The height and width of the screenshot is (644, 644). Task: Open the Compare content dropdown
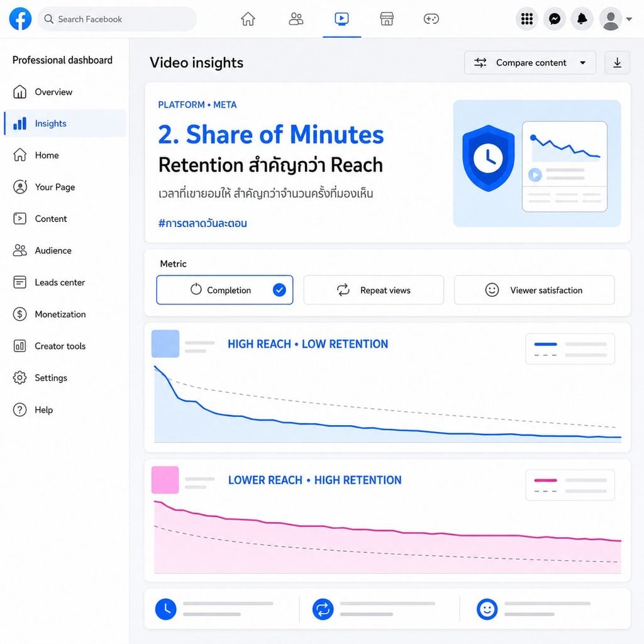coord(530,63)
